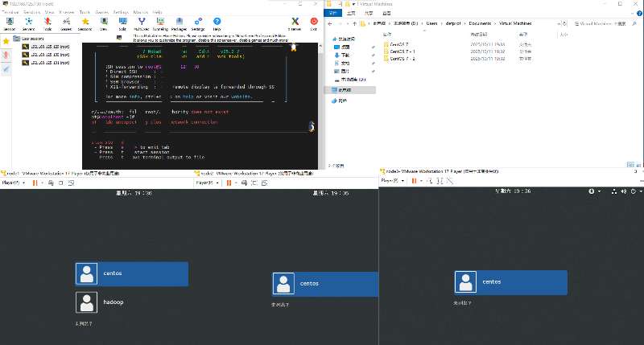644x345 pixels.
Task: Click 'Not listed?' link on node1 login
Action: pos(84,323)
